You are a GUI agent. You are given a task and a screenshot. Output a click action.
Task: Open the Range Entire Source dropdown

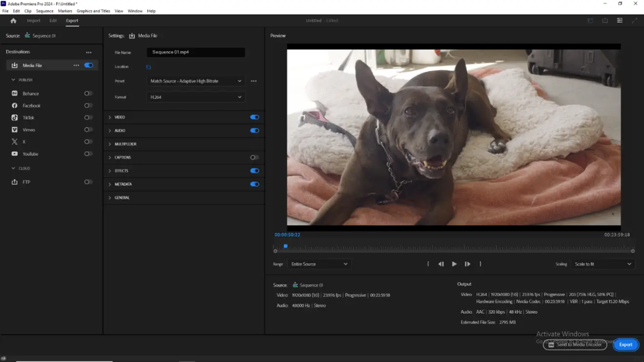click(x=319, y=264)
